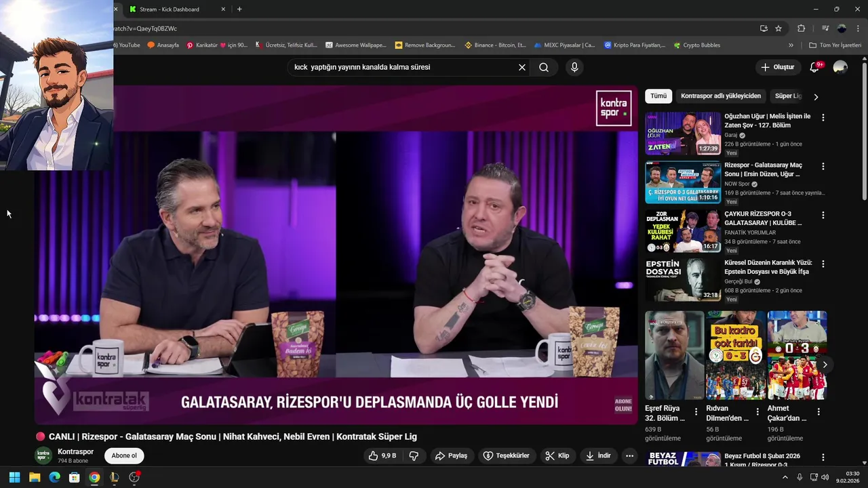
Task: Open the Crypto Bubbles bookmark
Action: click(x=696, y=45)
